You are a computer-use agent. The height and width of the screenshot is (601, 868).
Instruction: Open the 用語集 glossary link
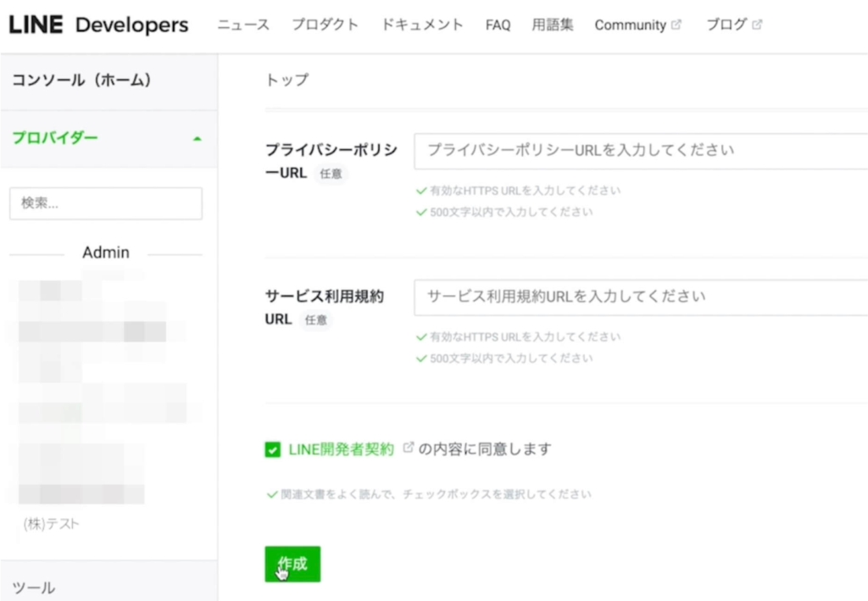[x=553, y=25]
